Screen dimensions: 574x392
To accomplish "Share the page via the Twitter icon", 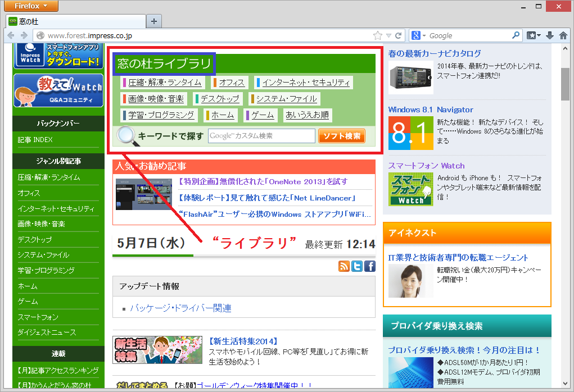I will pyautogui.click(x=357, y=266).
